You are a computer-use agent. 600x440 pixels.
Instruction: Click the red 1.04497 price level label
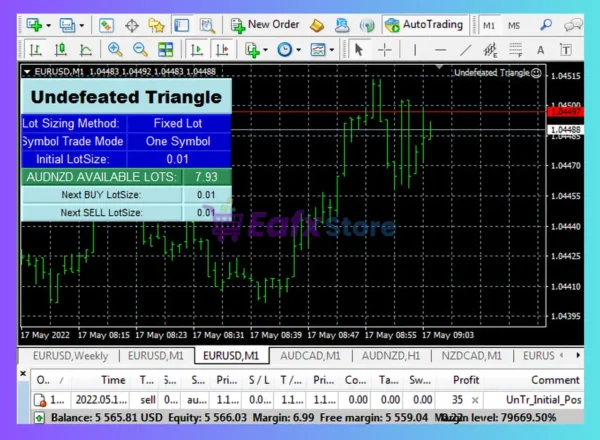click(566, 112)
